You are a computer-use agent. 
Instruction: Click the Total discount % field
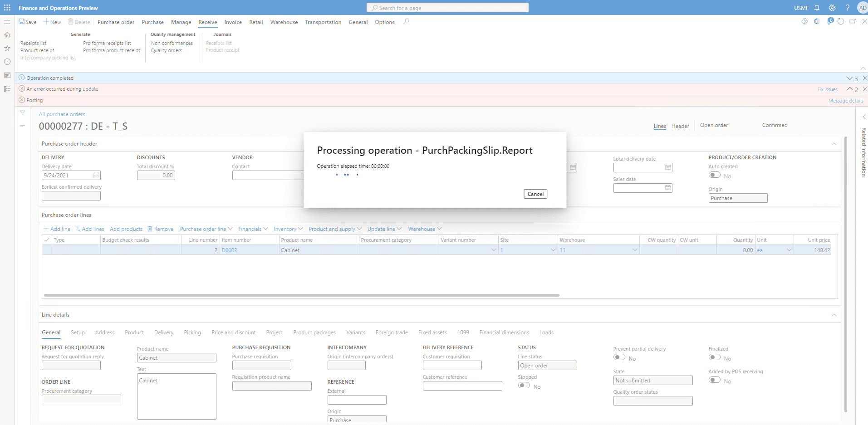[156, 175]
